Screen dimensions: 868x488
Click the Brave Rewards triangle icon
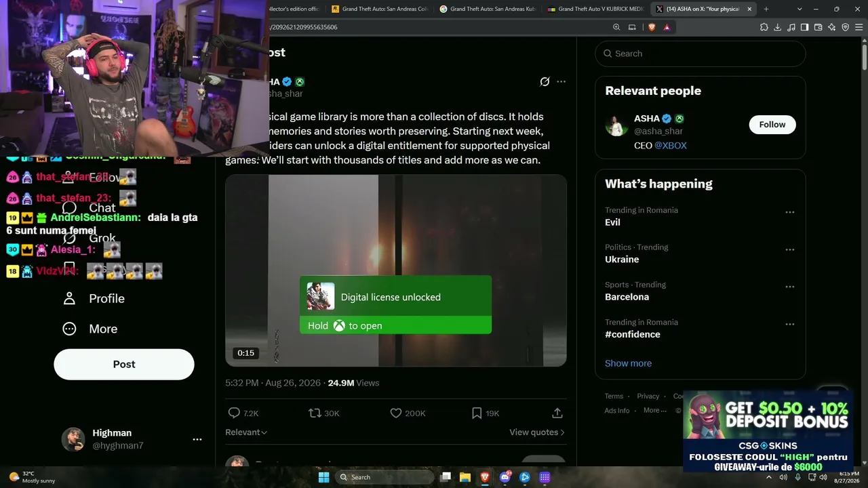pos(667,27)
